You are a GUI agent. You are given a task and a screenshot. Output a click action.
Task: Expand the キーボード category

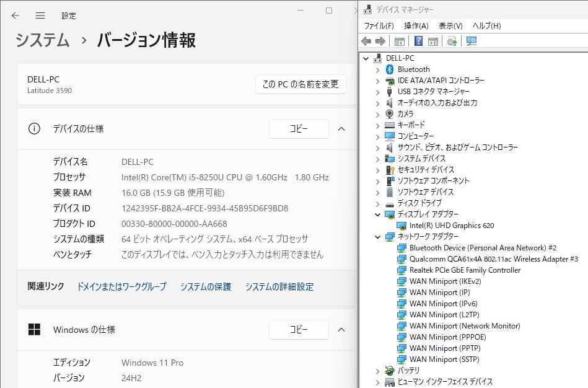point(377,125)
